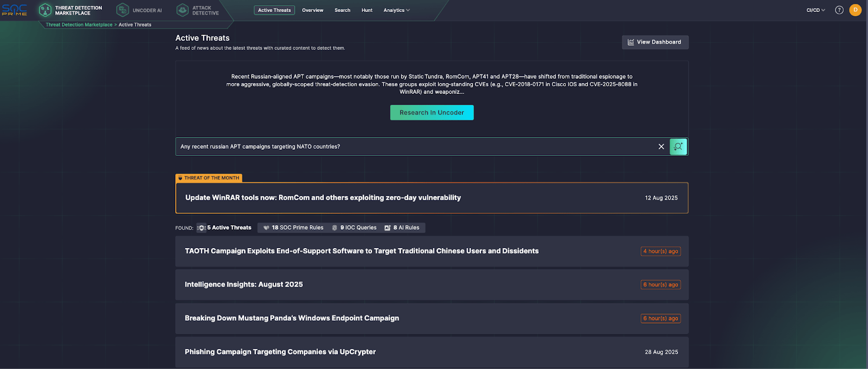Select the 18 SOC Prime Rules filter
Screen dimensions: 868x369
293,228
